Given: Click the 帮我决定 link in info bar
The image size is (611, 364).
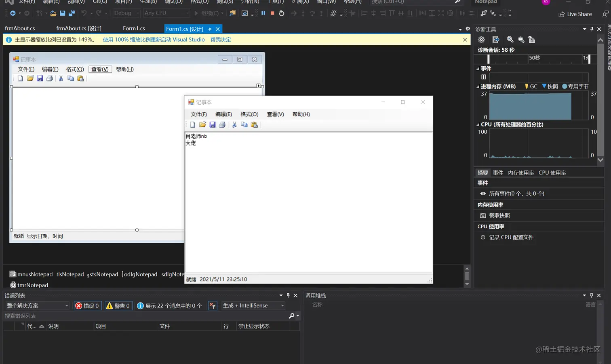Looking at the screenshot, I should (221, 40).
